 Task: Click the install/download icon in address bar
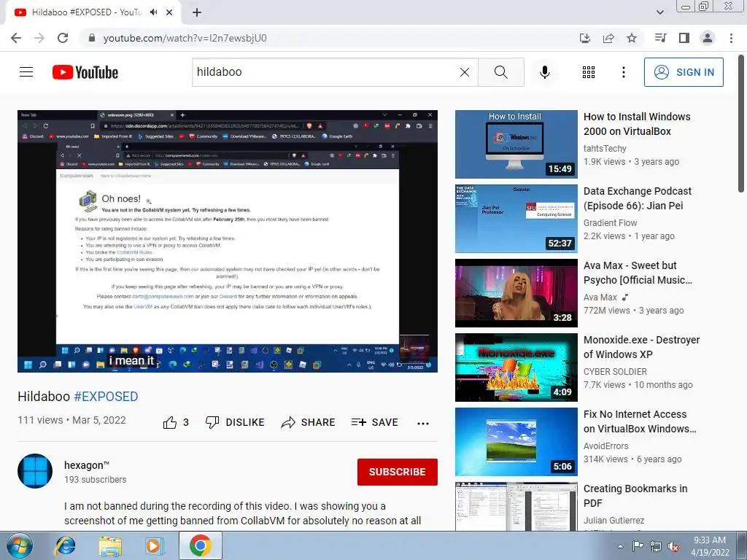[x=585, y=38]
